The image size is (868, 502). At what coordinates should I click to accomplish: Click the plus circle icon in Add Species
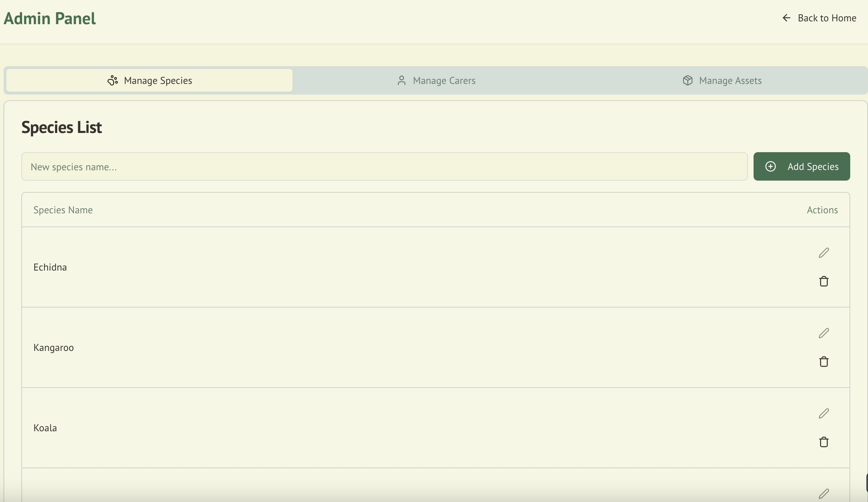click(x=770, y=166)
